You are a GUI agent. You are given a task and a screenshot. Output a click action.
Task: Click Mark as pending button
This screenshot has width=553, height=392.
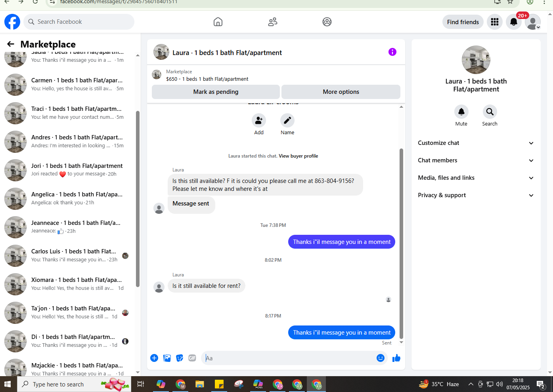coord(216,92)
